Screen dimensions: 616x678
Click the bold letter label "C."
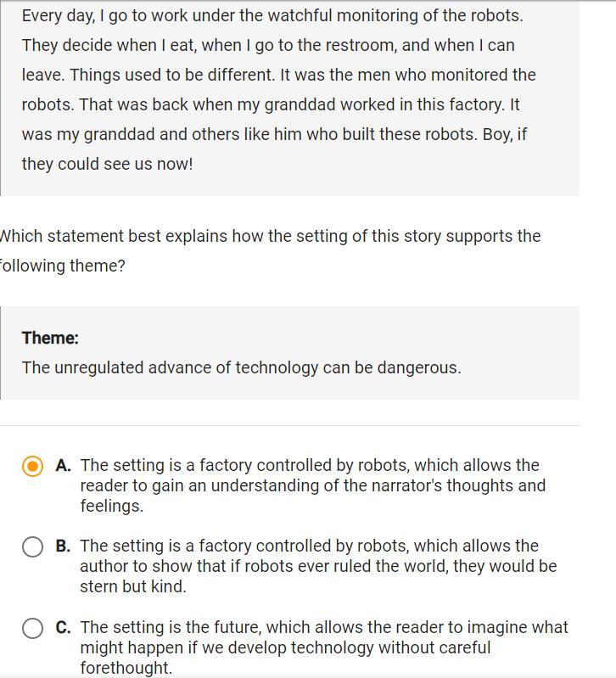pyautogui.click(x=63, y=627)
